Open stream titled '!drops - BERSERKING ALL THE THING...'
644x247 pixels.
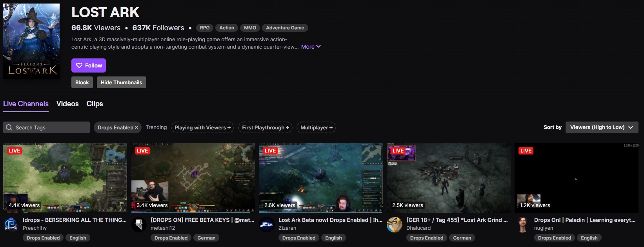[75, 220]
